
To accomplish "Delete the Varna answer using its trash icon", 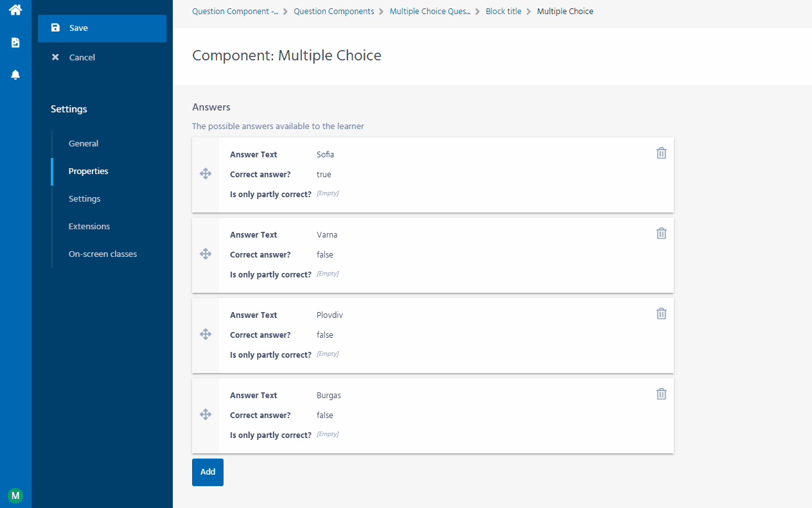I will 661,233.
